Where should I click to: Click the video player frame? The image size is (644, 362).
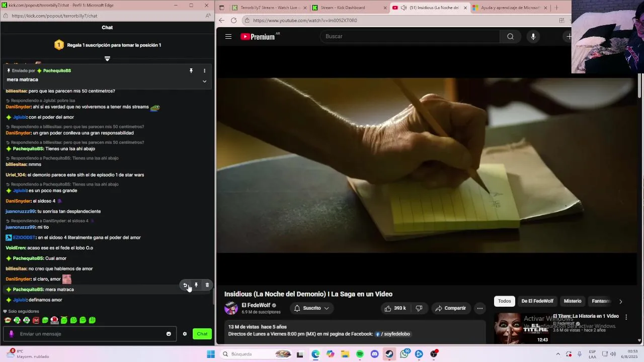(426, 165)
